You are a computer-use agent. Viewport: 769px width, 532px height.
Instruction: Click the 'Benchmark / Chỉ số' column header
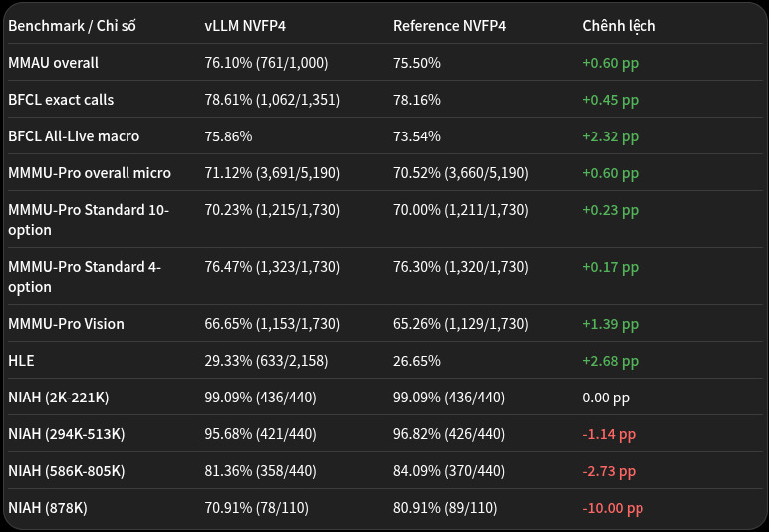72,26
